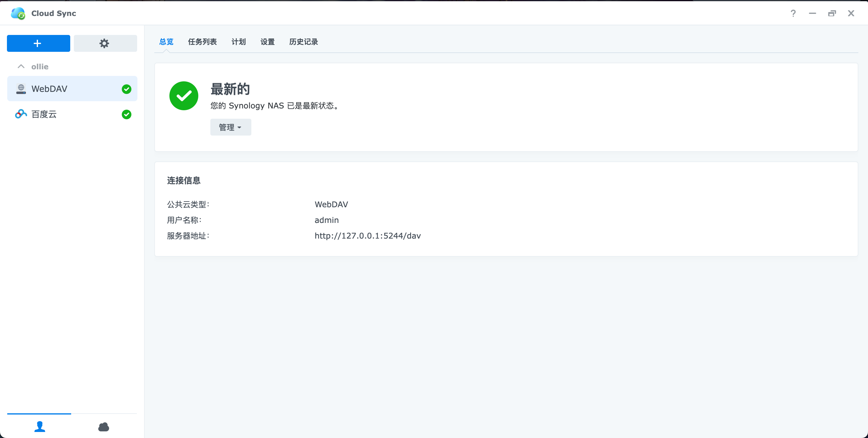Click the 百度云 cloud logo icon
Image resolution: width=868 pixels, height=438 pixels.
coord(21,114)
